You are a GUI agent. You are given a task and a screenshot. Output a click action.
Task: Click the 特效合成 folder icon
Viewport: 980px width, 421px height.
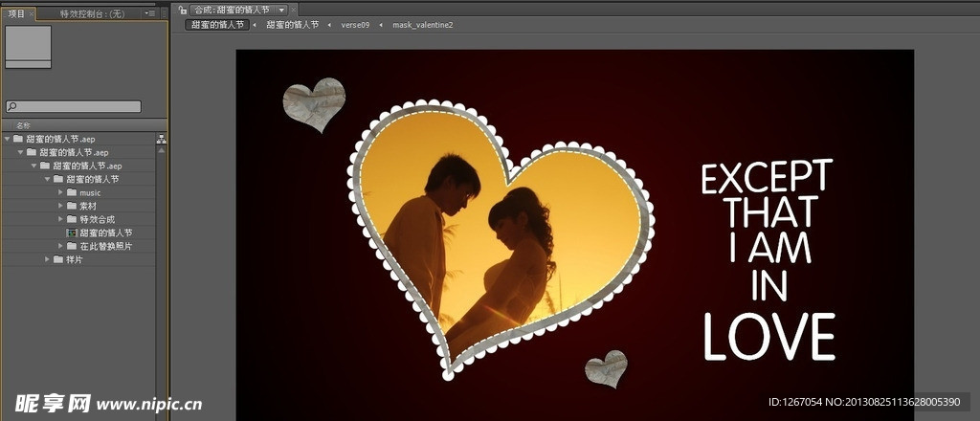click(72, 219)
